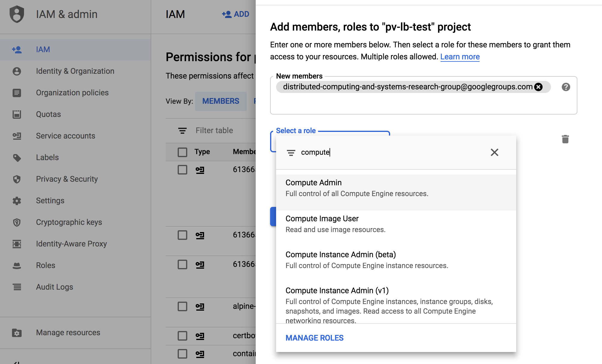
Task: Click the Type column header
Action: 202,152
